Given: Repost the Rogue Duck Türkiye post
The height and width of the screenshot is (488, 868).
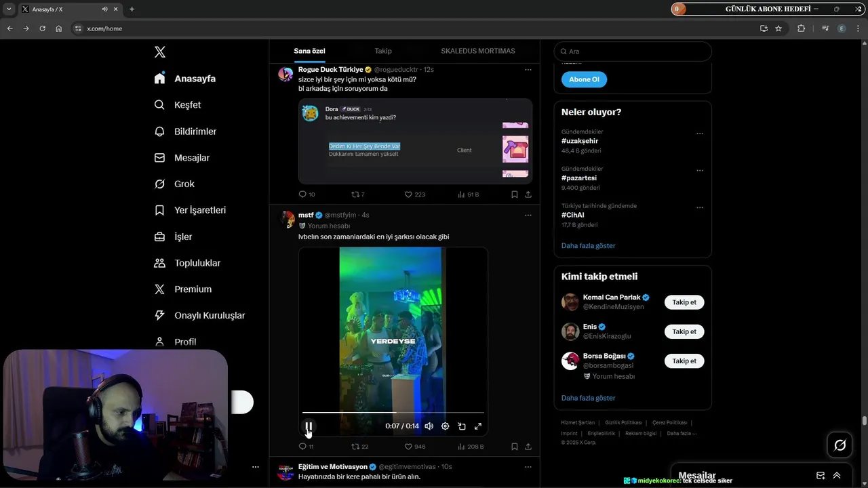Looking at the screenshot, I should point(357,195).
